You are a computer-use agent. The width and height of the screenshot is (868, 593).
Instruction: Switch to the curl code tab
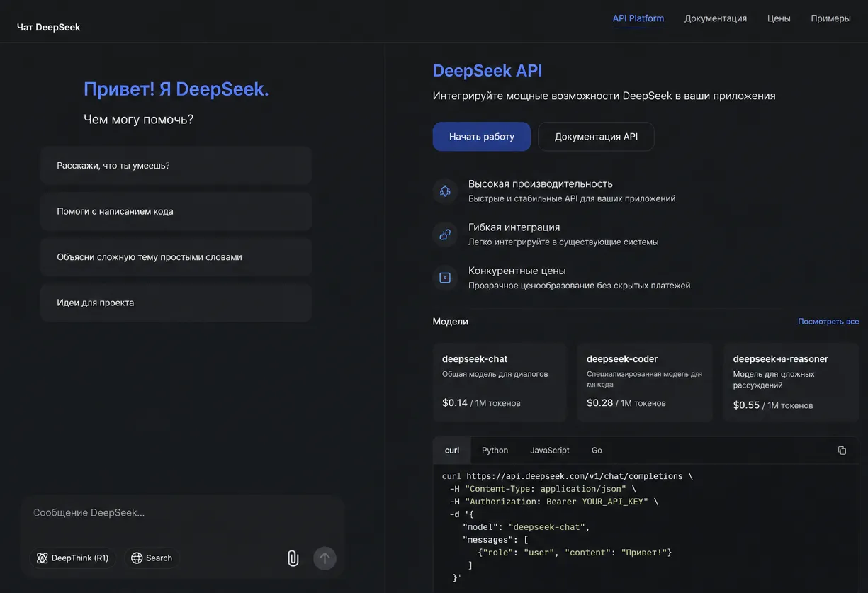click(452, 451)
